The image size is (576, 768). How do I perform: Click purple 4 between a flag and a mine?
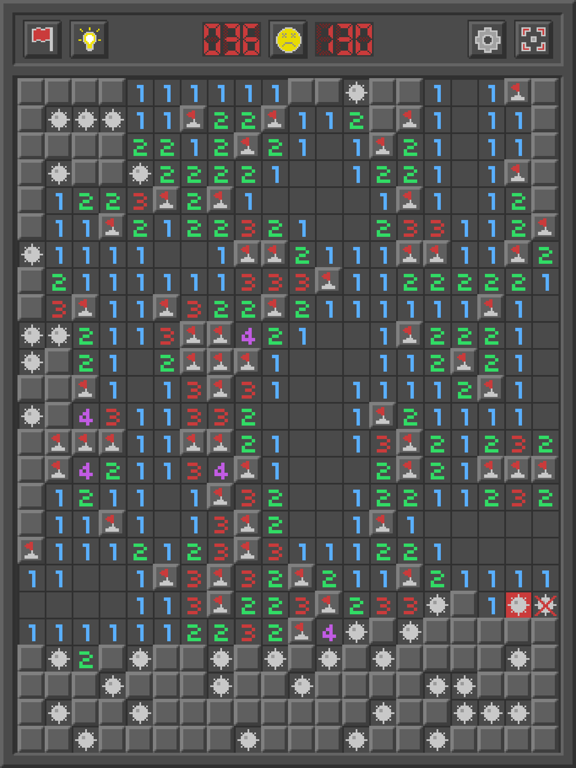329,633
